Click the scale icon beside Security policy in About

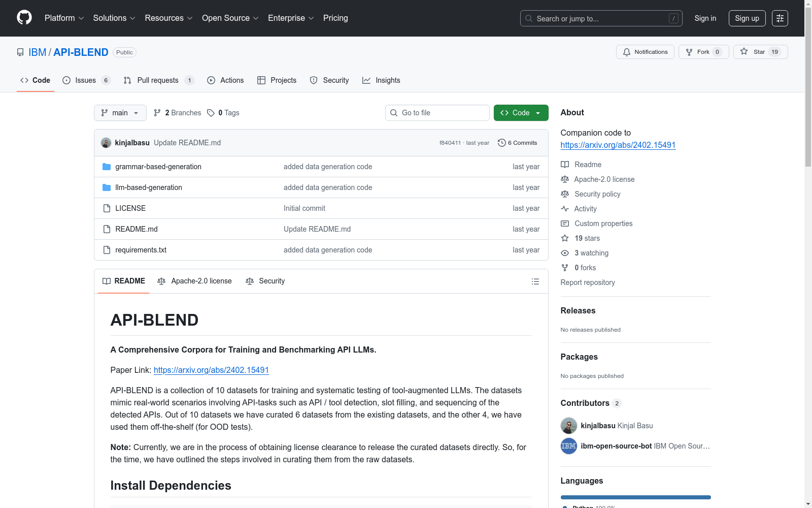pos(565,194)
